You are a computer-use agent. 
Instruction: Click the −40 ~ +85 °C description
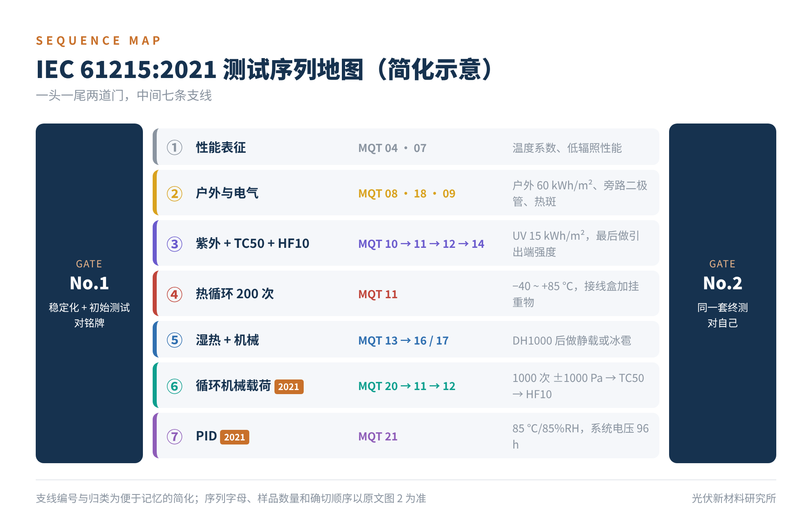[x=576, y=294]
